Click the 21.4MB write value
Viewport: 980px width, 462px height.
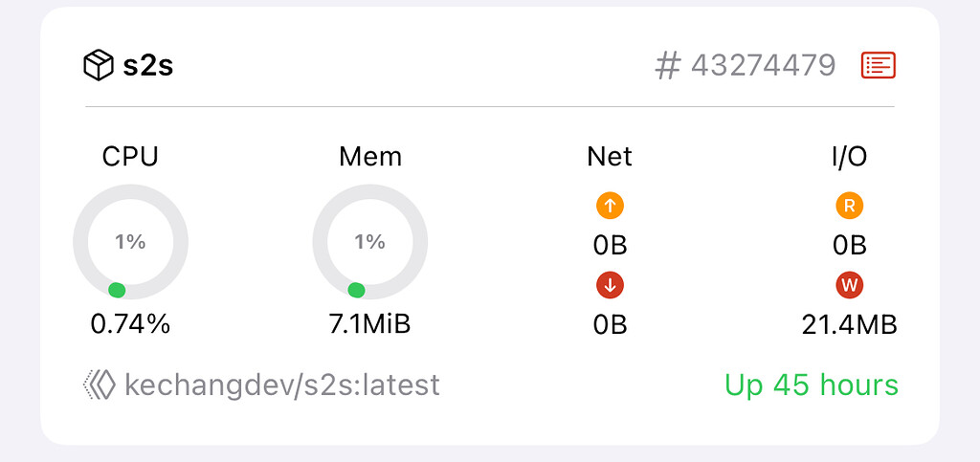pos(850,324)
